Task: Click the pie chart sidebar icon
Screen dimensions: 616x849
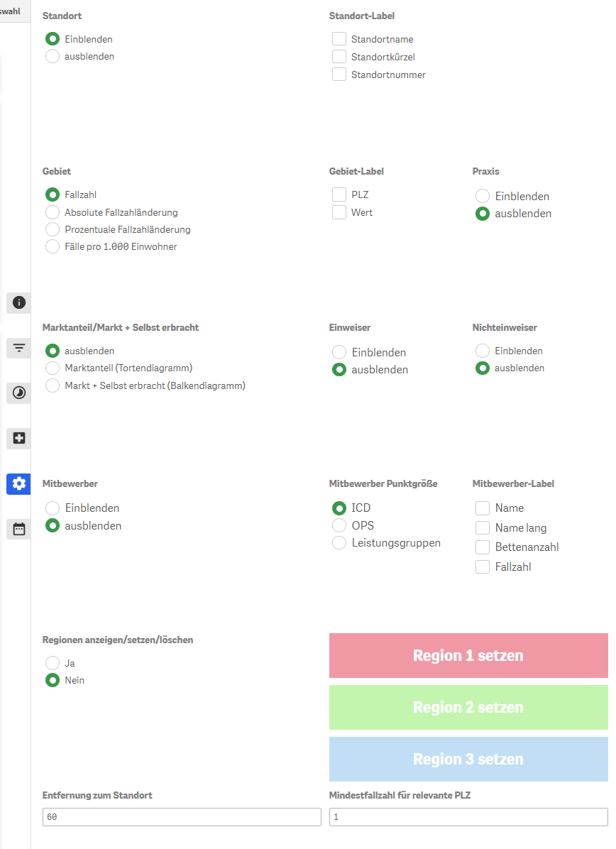Action: (19, 393)
